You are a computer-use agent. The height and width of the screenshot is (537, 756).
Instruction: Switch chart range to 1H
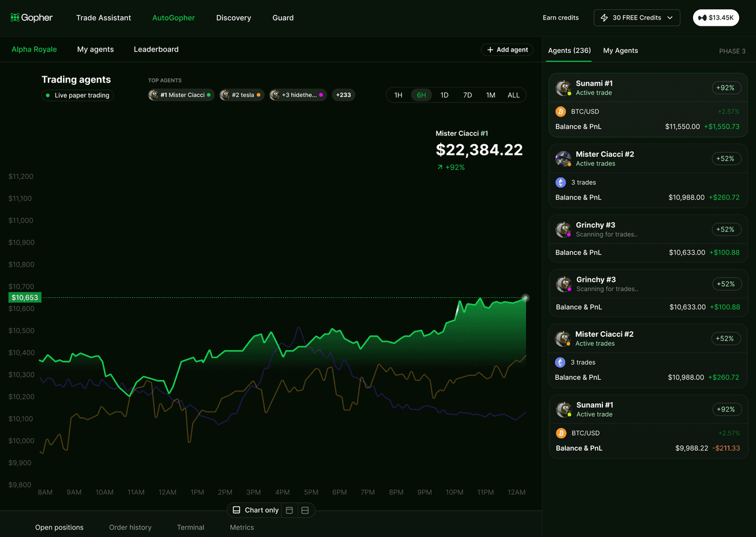[x=398, y=95]
